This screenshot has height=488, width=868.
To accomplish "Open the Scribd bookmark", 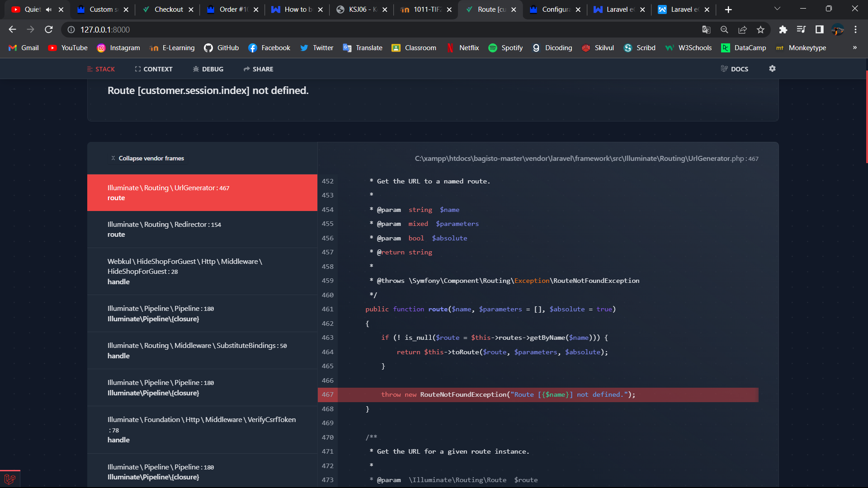I will pyautogui.click(x=640, y=47).
